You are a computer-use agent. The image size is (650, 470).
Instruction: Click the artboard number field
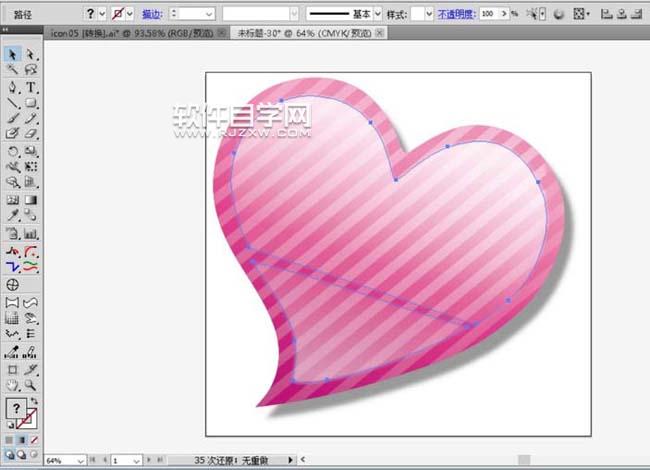click(x=119, y=460)
